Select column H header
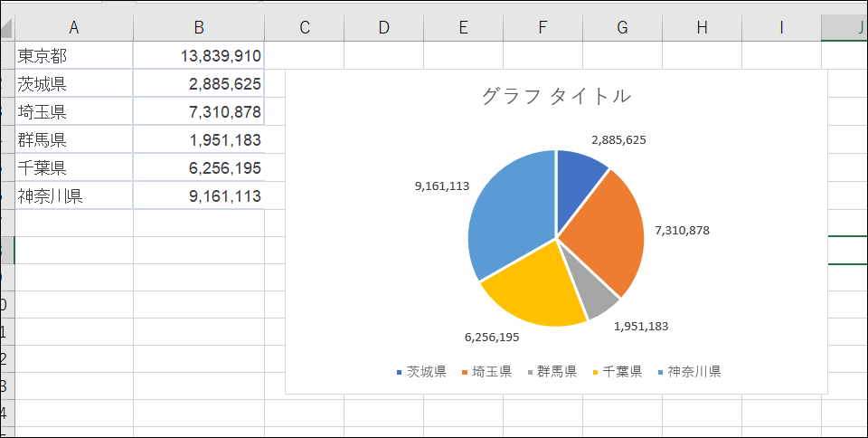Screen dimensions: 868x438 702,28
